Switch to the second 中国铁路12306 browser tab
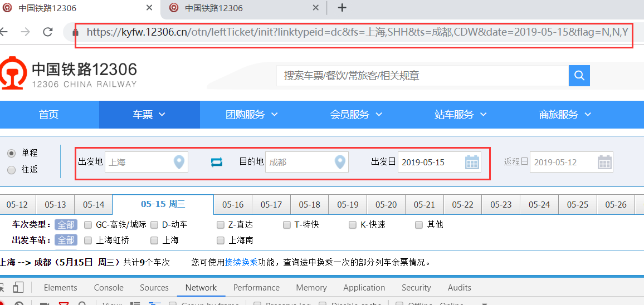 (242, 8)
